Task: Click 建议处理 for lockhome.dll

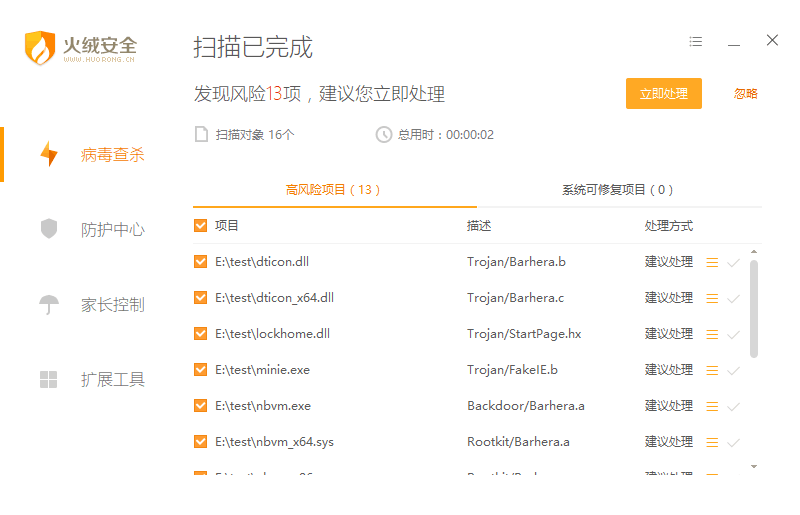Action: 669,334
